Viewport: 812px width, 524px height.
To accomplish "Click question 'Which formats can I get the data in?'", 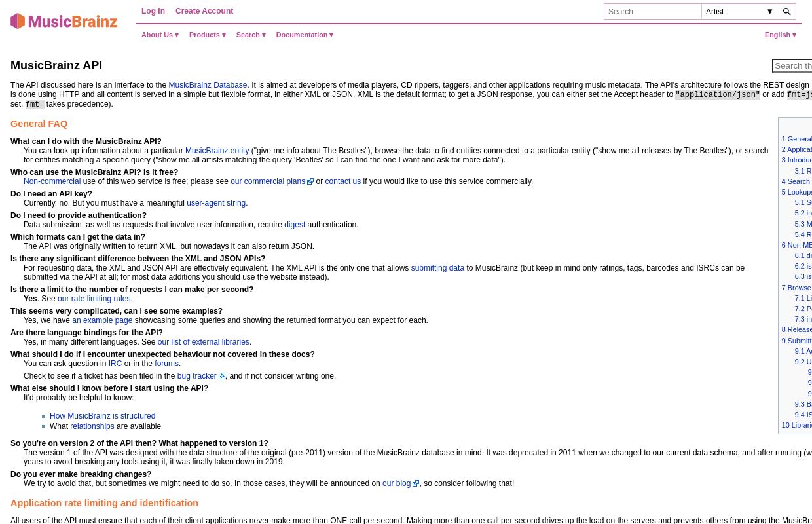I will [x=78, y=237].
